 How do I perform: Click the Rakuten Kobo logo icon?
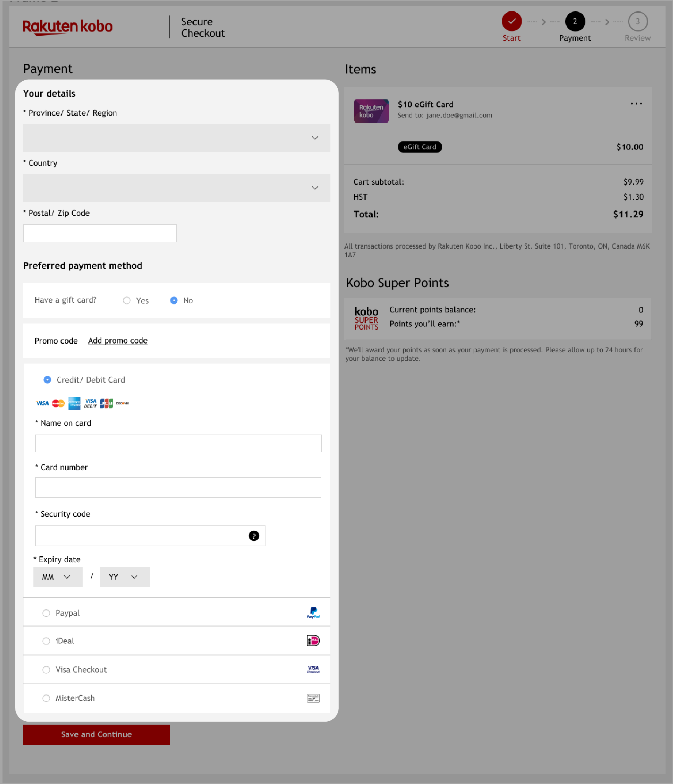click(x=67, y=27)
